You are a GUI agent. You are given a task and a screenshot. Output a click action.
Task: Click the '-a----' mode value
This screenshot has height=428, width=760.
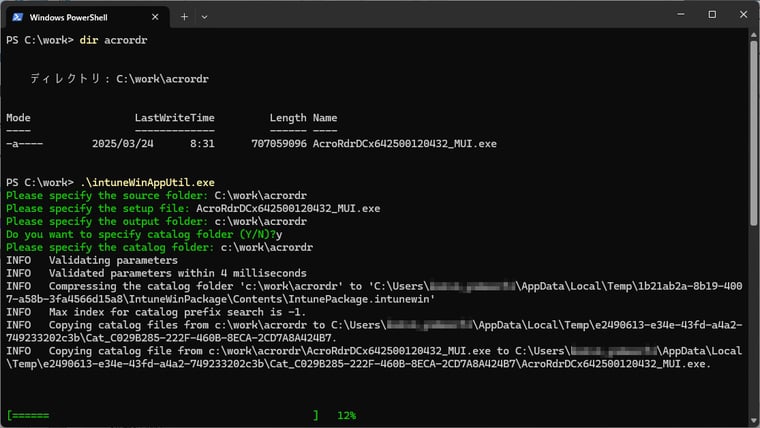click(24, 144)
